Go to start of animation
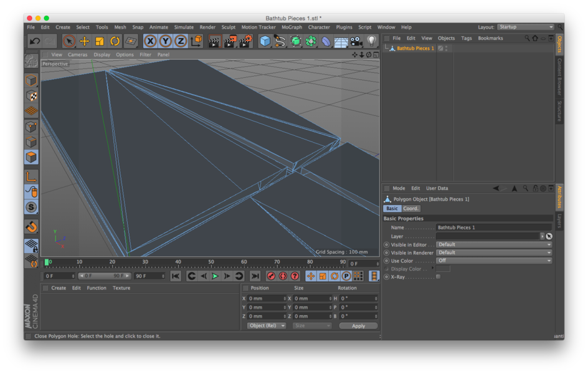588x374 pixels. [x=175, y=276]
